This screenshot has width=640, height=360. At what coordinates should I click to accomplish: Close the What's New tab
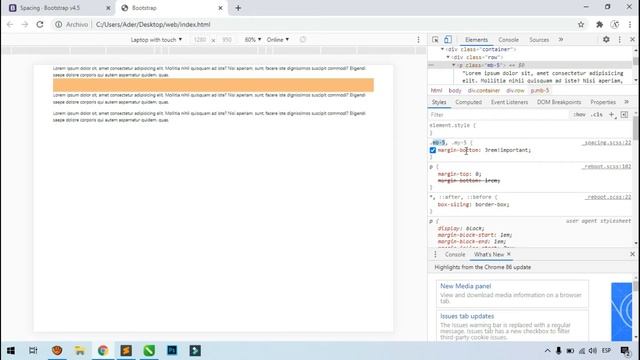click(x=509, y=254)
